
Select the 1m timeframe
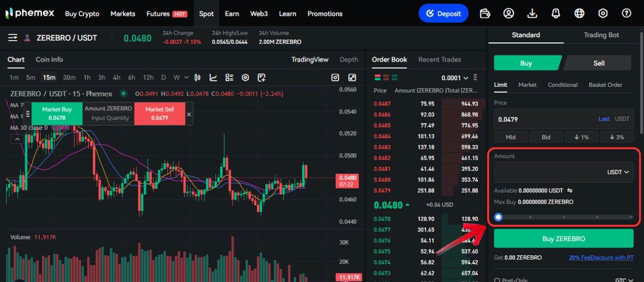coord(14,77)
